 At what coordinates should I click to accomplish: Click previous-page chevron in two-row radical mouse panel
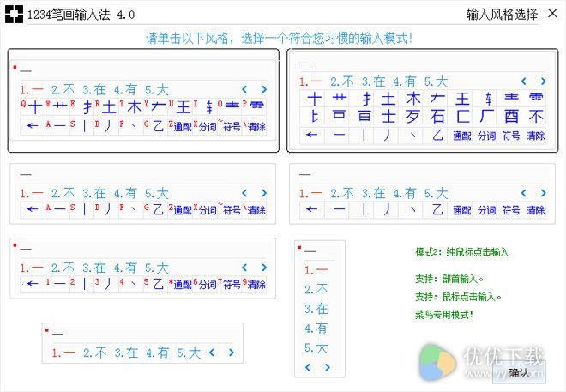[x=524, y=81]
